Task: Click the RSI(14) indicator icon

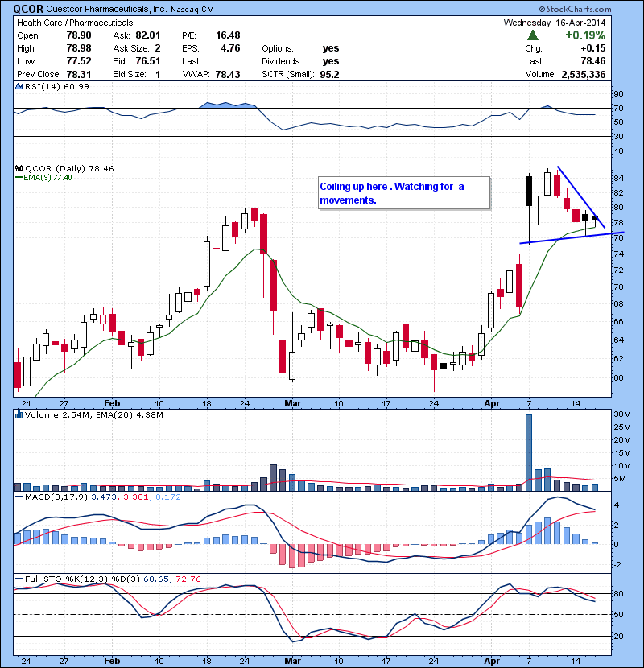Action: 19,86
